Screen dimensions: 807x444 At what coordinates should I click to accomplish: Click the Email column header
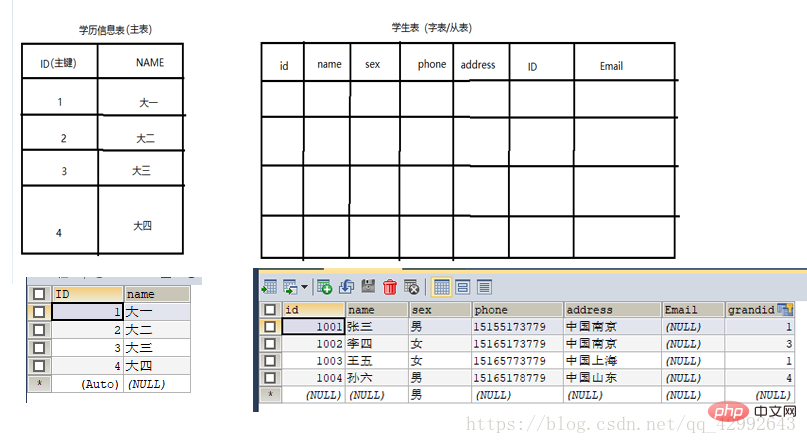tap(693, 309)
